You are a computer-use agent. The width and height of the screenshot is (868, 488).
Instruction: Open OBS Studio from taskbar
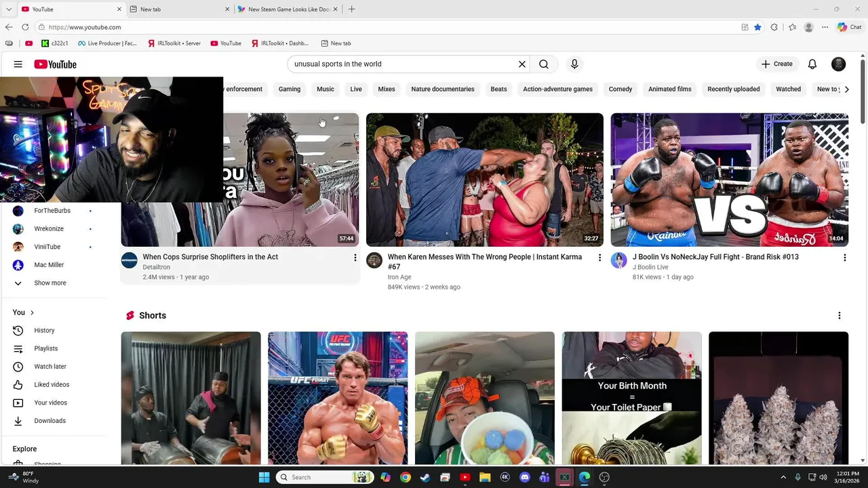coord(604,477)
